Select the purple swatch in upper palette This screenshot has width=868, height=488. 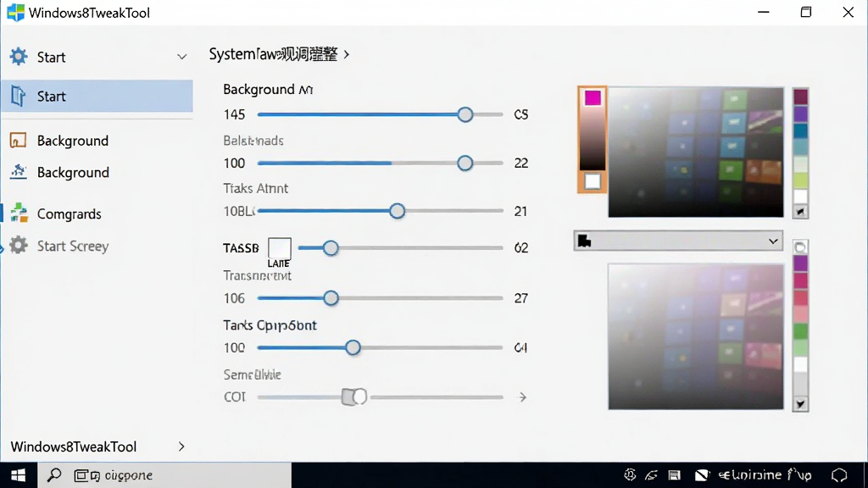800,114
